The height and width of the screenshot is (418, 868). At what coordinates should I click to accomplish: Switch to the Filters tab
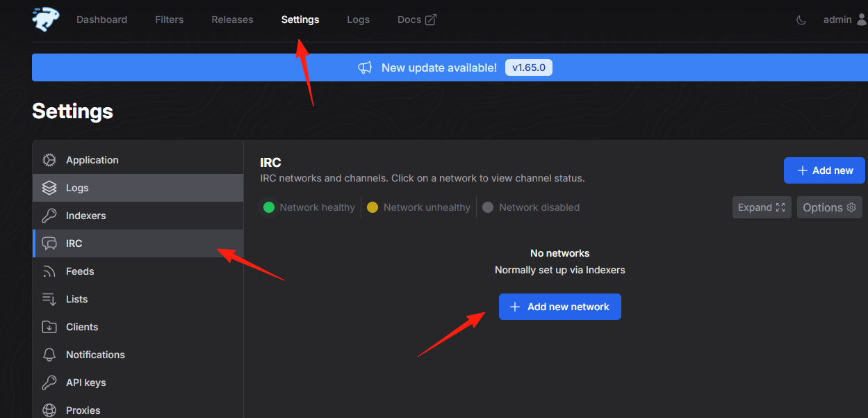tap(170, 19)
